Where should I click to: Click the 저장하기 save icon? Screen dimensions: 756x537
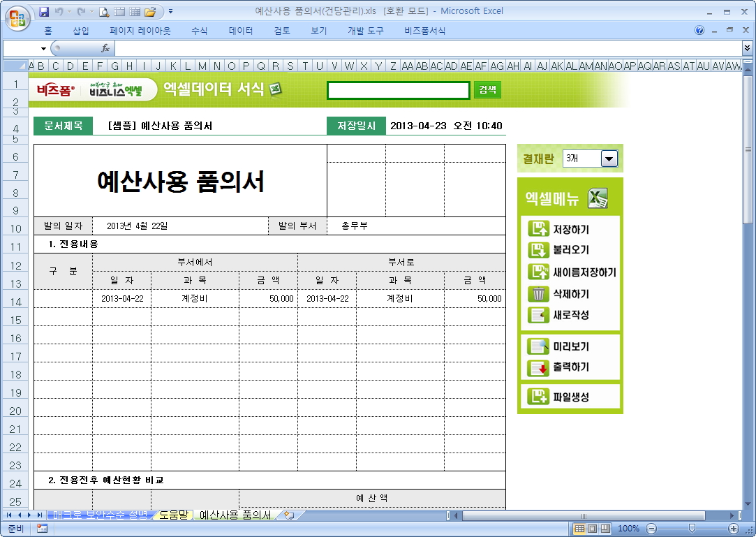pyautogui.click(x=538, y=228)
